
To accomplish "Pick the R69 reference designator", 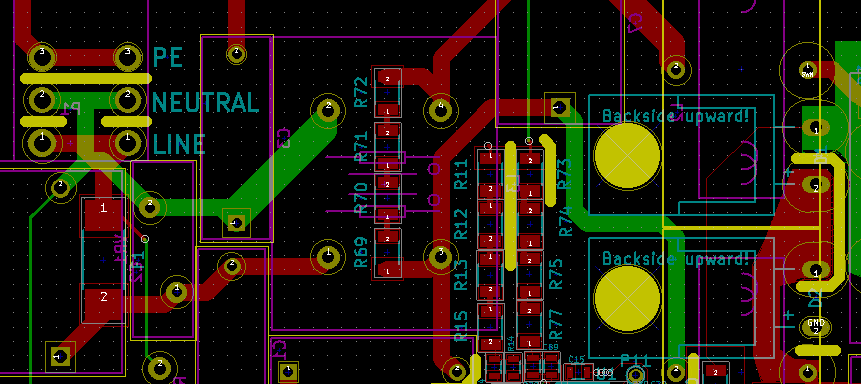I will click(361, 253).
